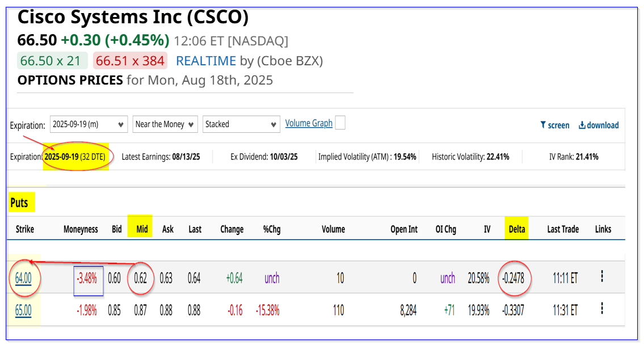The image size is (644, 344).
Task: Sort the table by Mid column
Action: coord(142,229)
